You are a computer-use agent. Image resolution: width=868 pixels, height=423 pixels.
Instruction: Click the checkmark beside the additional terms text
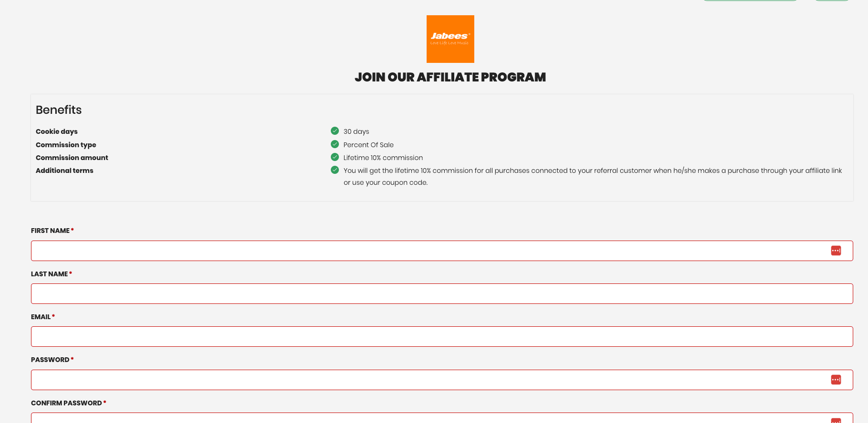tap(335, 170)
